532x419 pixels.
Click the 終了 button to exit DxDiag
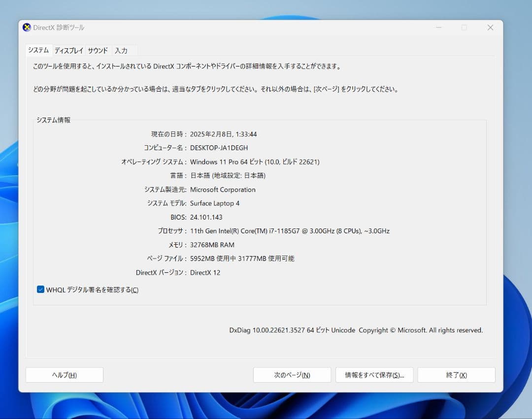click(456, 375)
